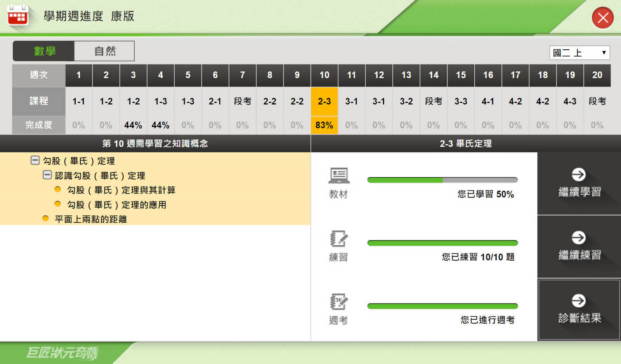The height and width of the screenshot is (364, 621).
Task: Select week 18 column header
Action: point(543,75)
